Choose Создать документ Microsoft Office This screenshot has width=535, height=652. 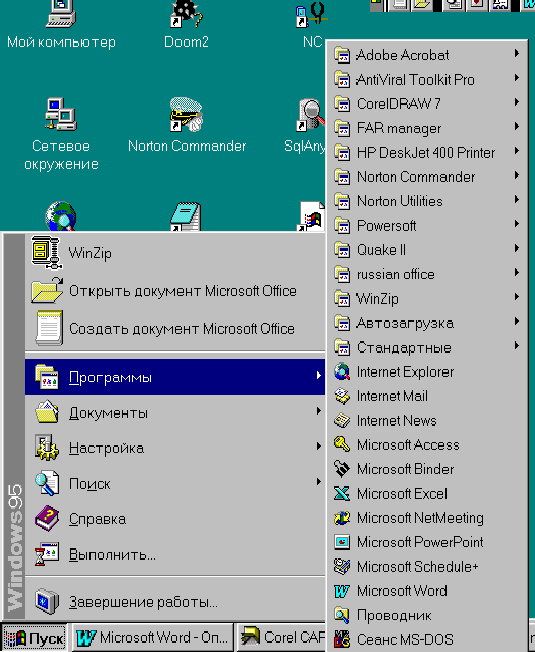(175, 328)
